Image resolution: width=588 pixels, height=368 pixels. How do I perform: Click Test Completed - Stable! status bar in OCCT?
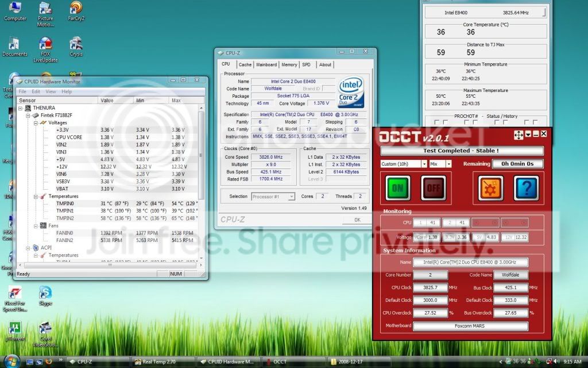coord(462,151)
